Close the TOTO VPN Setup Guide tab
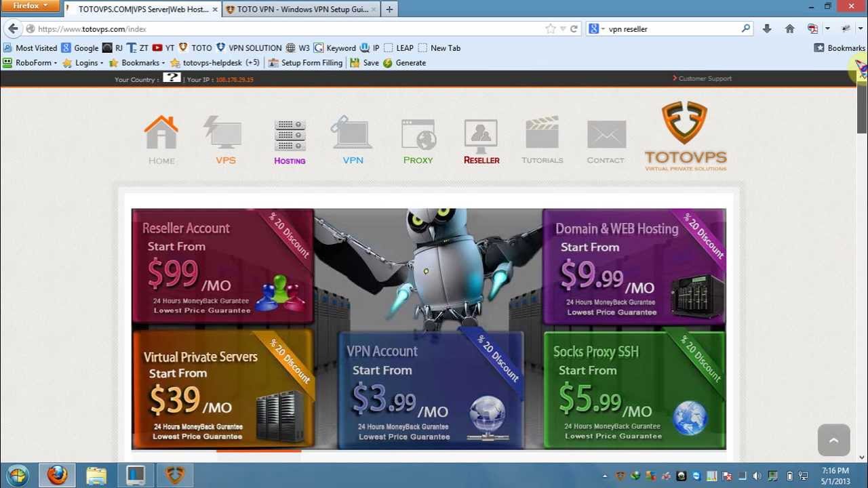The image size is (868, 488). (x=374, y=9)
